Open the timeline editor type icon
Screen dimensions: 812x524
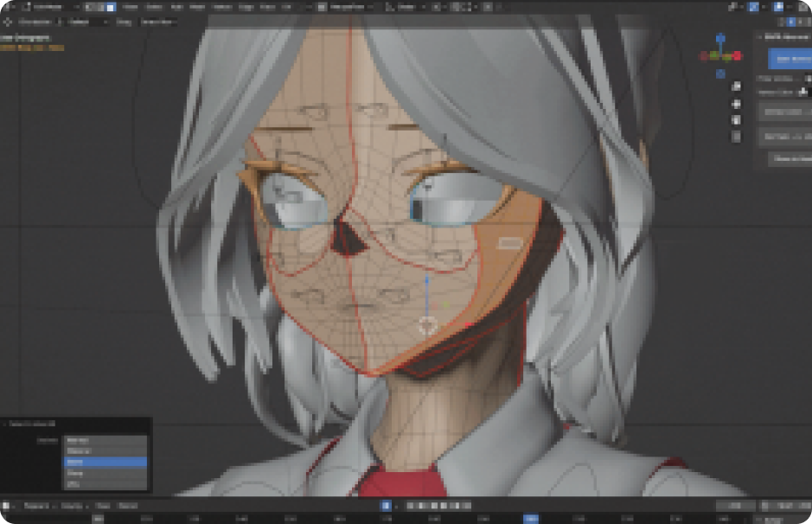(x=7, y=505)
